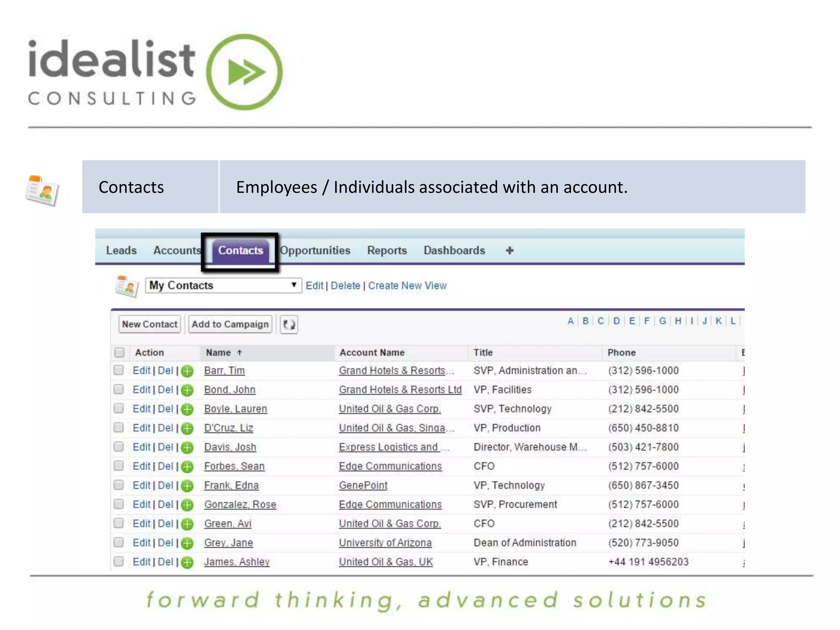840x630 pixels.
Task: Open the GenePoint account link
Action: 363,486
